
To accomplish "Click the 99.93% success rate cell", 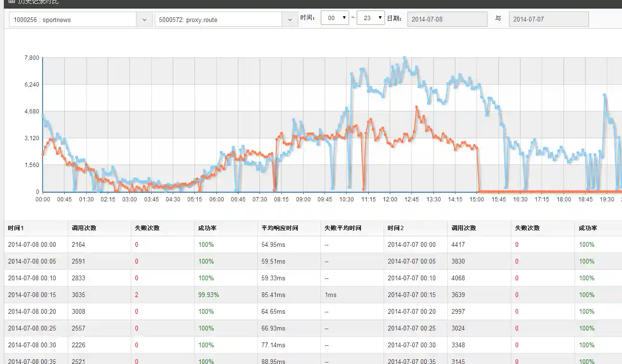I will click(208, 295).
